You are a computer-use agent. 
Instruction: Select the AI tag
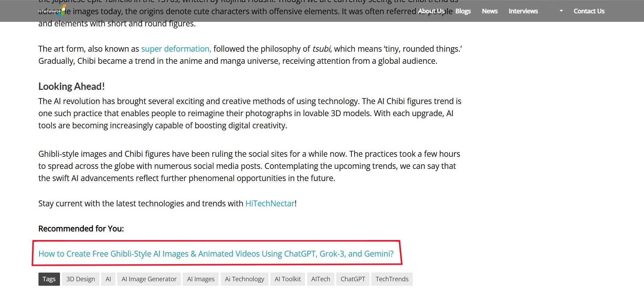point(108,279)
